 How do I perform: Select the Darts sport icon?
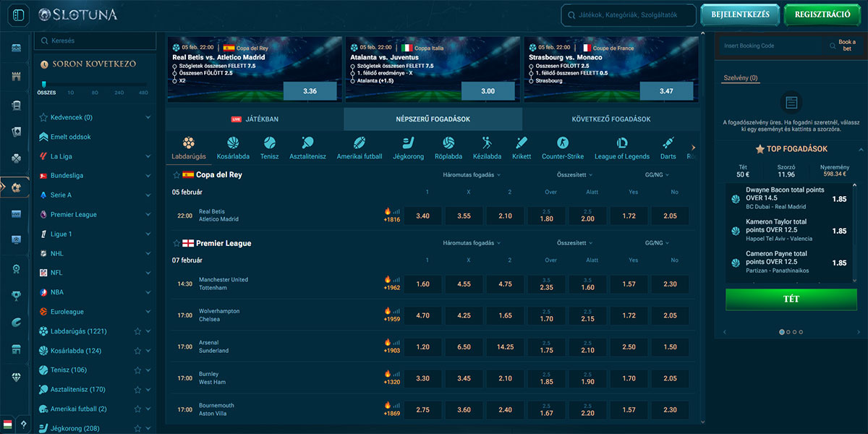coord(668,143)
